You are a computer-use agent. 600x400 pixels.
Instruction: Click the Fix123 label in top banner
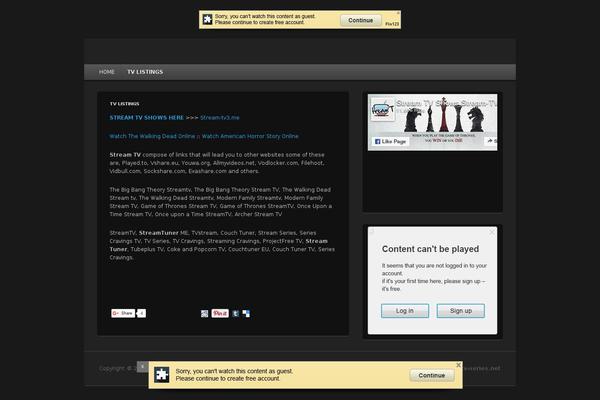[x=392, y=24]
